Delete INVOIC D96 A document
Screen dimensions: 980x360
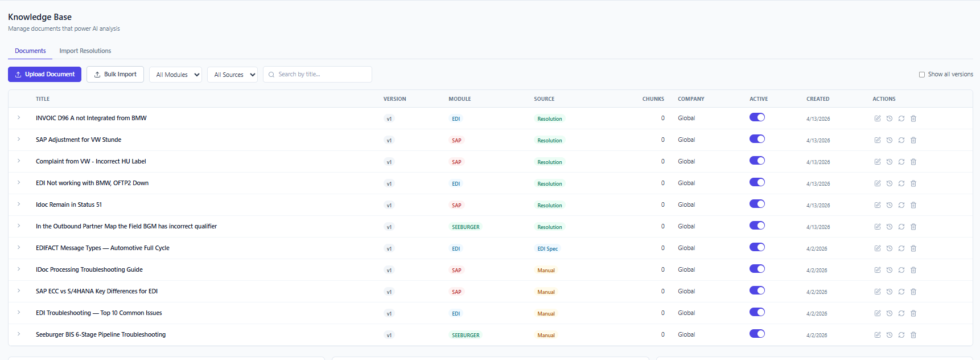click(913, 118)
